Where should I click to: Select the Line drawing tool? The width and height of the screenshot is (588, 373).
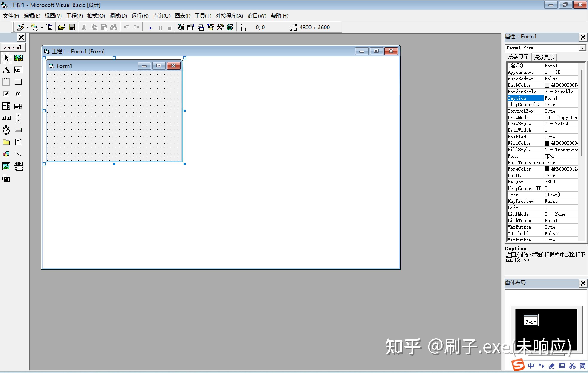18,154
